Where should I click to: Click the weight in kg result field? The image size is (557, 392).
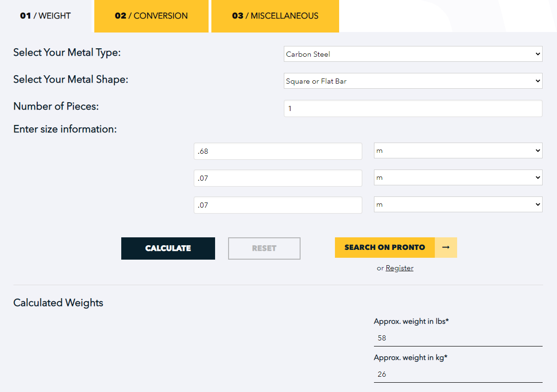tap(458, 374)
